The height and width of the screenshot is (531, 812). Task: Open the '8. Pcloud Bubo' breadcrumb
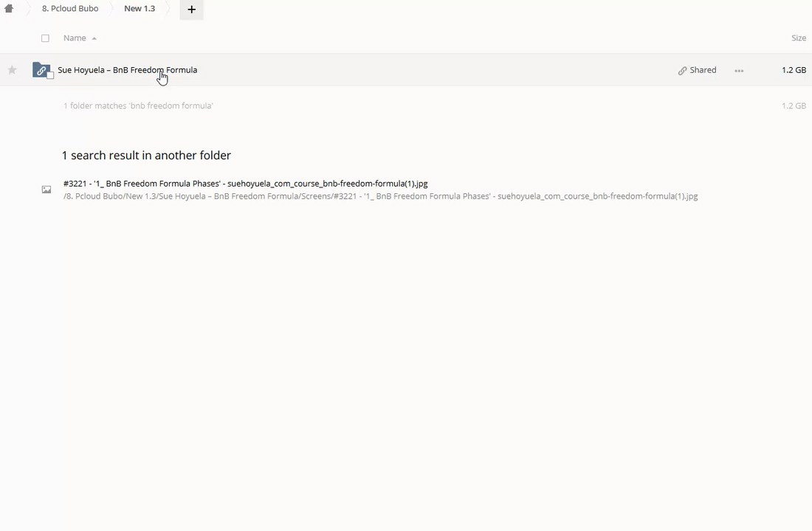tap(69, 9)
